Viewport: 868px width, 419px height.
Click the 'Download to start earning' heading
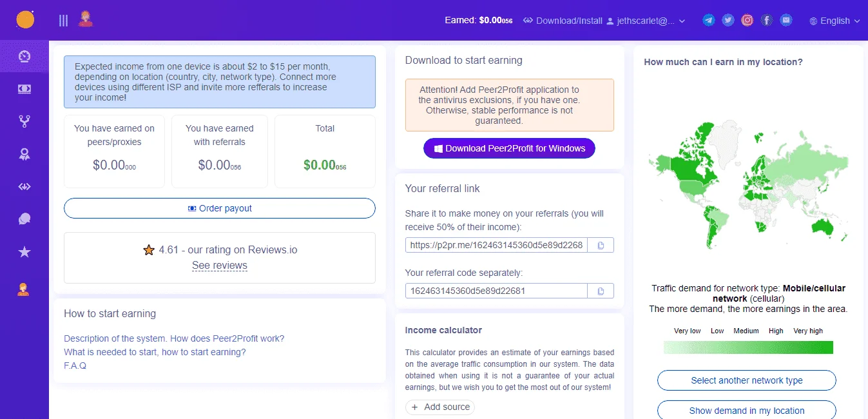coord(463,60)
